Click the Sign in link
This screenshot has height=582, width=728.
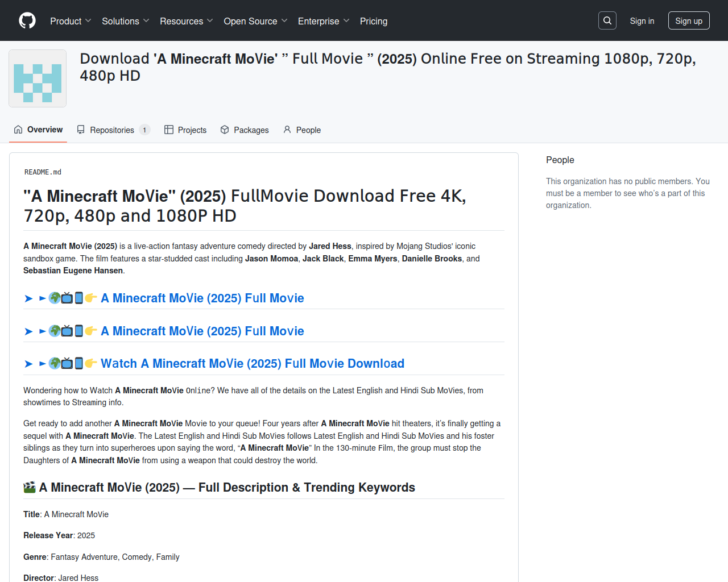coord(642,21)
